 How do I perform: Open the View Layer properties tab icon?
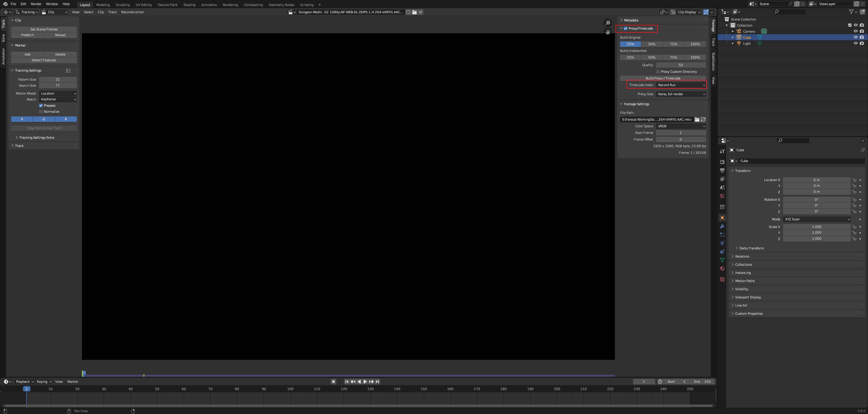[722, 179]
